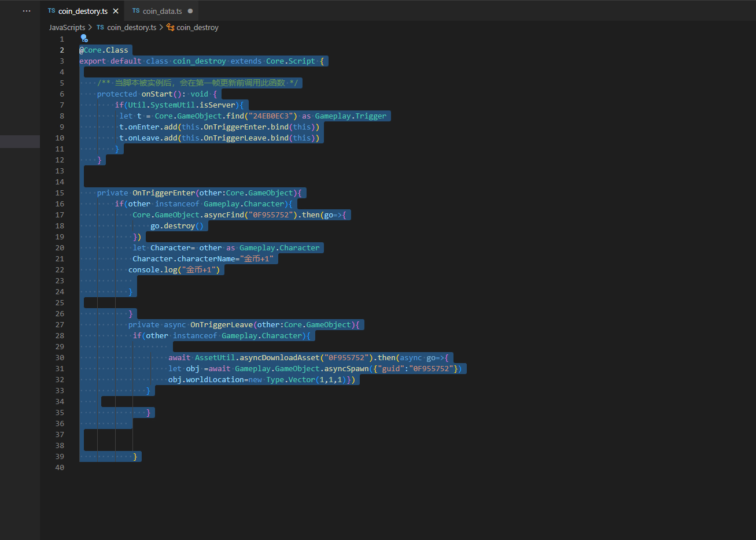Click line number 15 in the gutter
756x540 pixels.
60,193
